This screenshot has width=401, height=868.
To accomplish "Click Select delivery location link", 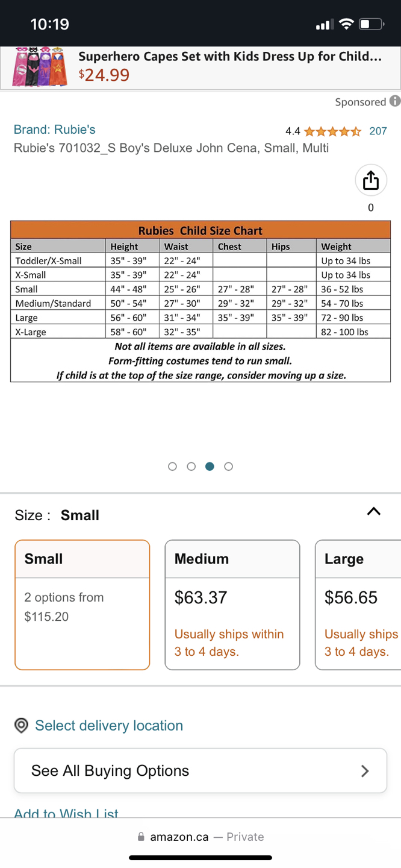I will pyautogui.click(x=109, y=726).
